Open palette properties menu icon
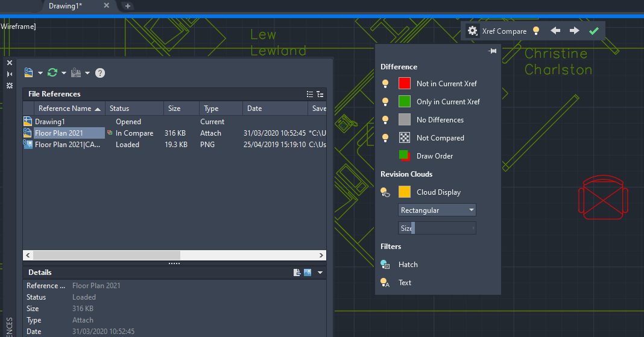Viewport: 644px width, 337px height. (10, 86)
